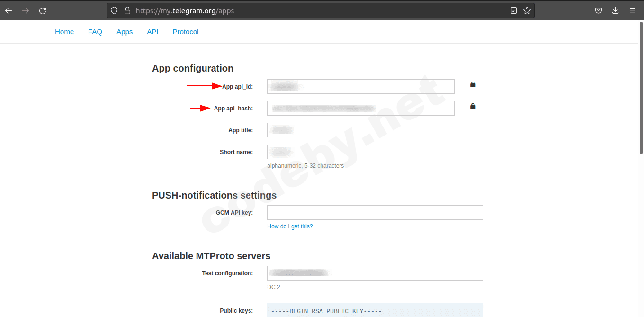The width and height of the screenshot is (644, 317).
Task: Open the Protocol navigation link
Action: (x=186, y=32)
